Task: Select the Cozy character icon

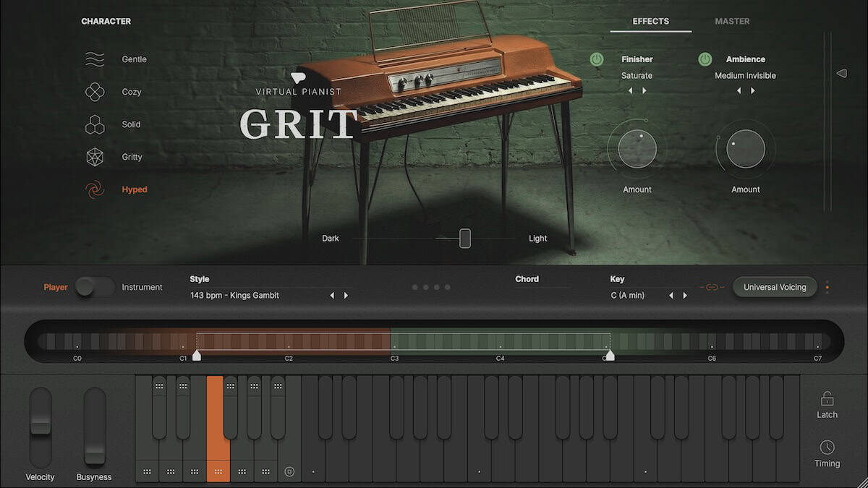Action: pos(95,91)
